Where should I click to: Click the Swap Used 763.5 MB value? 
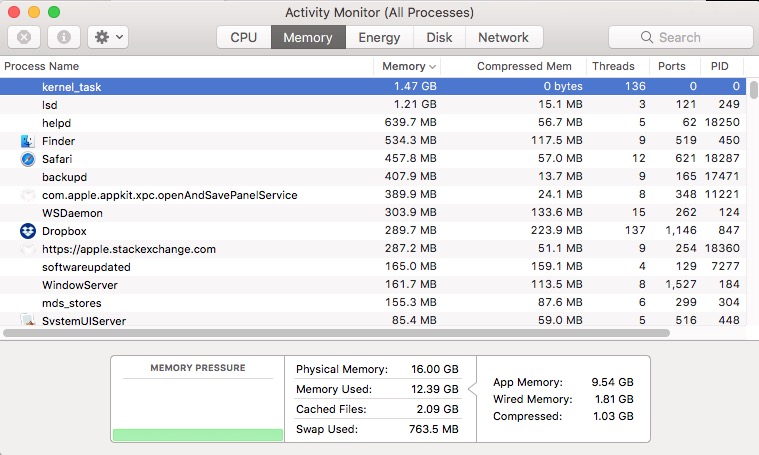pyautogui.click(x=434, y=429)
